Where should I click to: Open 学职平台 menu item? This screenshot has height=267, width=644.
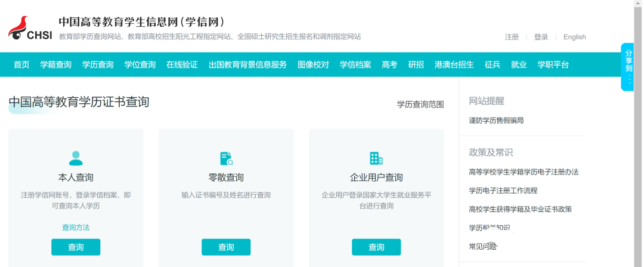553,65
